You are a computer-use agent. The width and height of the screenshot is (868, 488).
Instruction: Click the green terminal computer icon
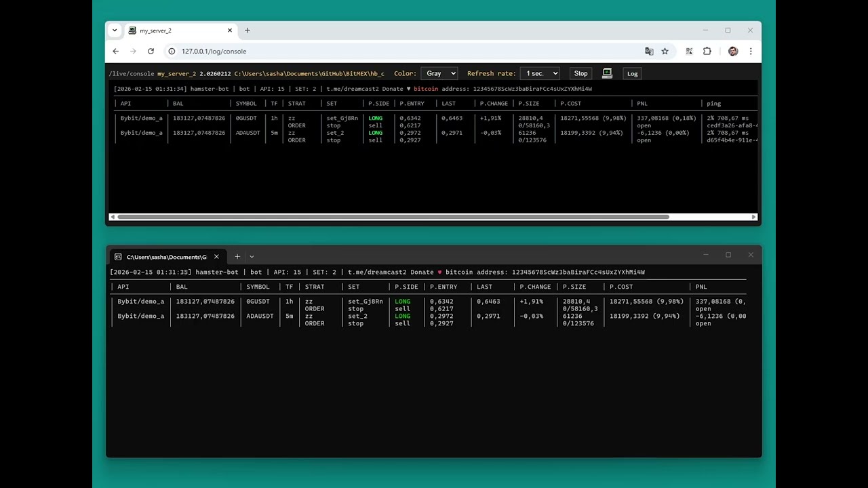point(607,73)
